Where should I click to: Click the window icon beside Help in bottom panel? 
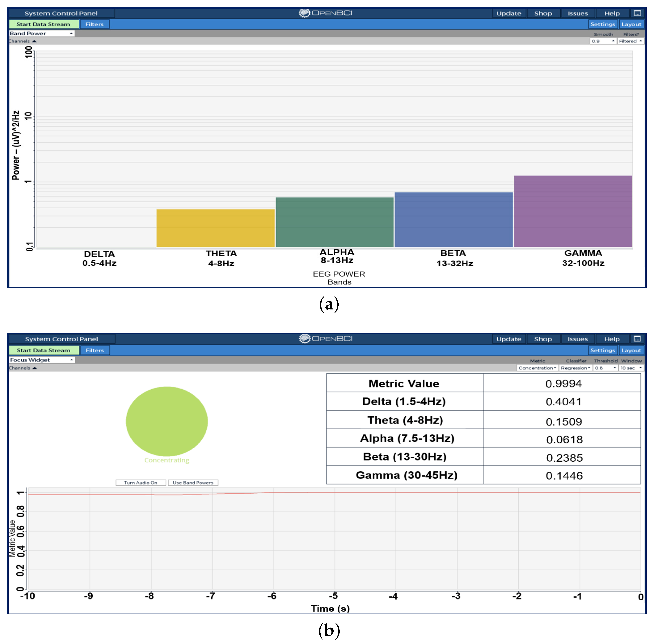click(637, 339)
